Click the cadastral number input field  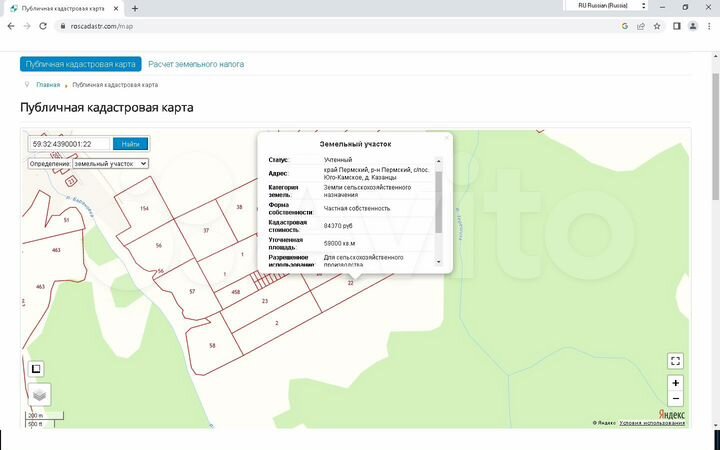[x=69, y=144]
